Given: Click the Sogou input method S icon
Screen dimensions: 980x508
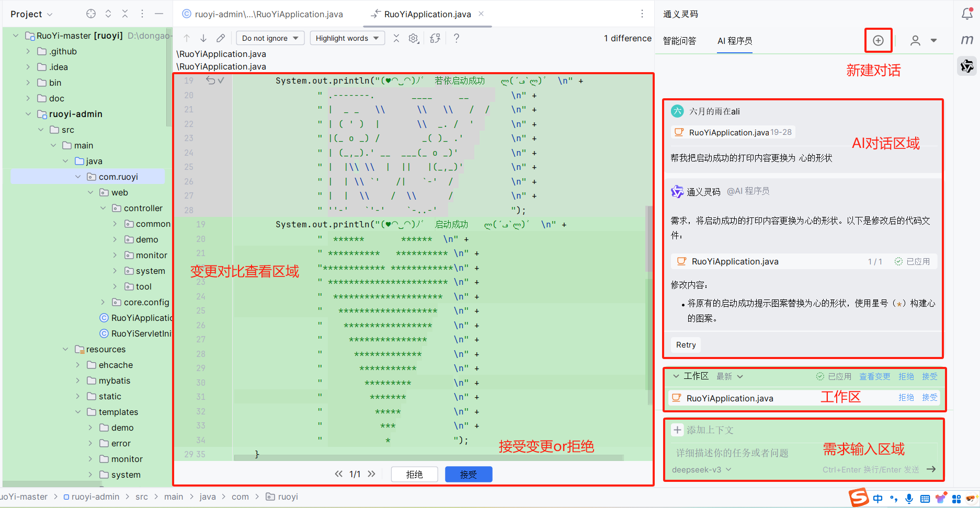Looking at the screenshot, I should [858, 497].
